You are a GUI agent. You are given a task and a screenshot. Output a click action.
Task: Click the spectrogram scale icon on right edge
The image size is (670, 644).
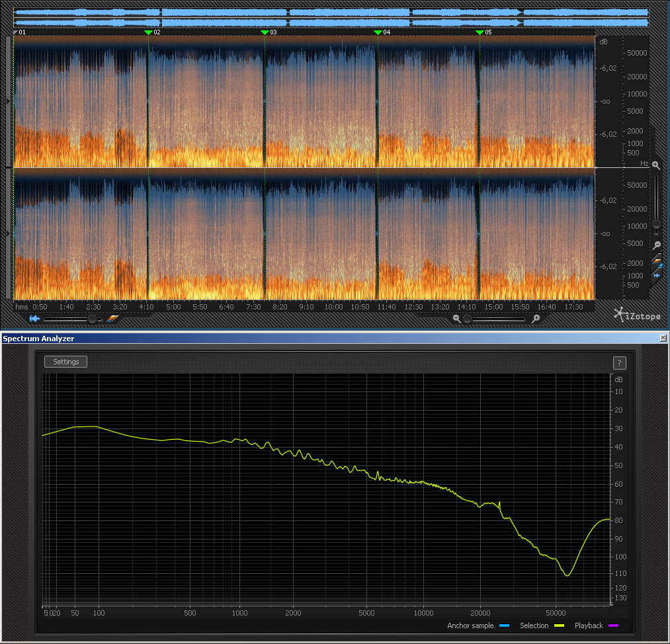(x=657, y=262)
